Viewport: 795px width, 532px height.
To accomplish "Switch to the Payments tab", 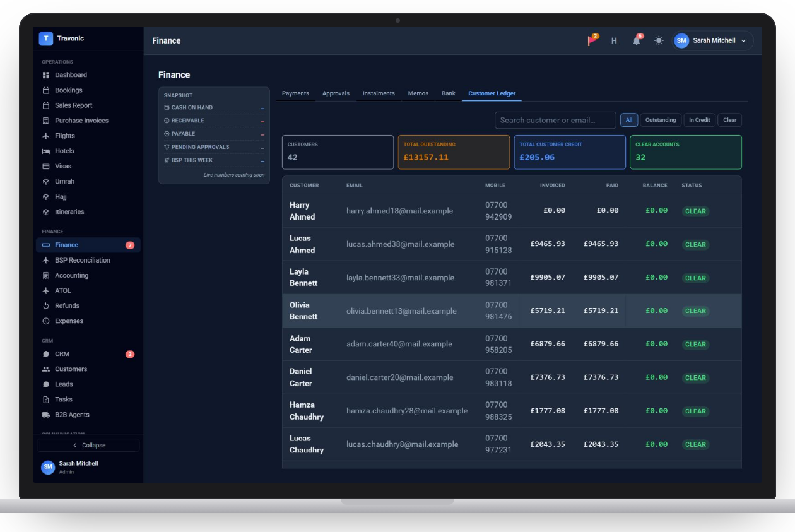I will 295,93.
